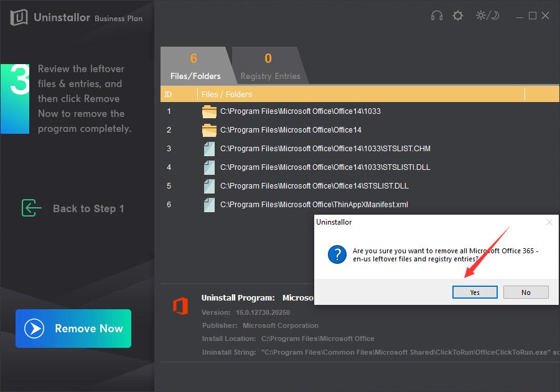Screen dimensions: 560x392
Task: Click the ID number 1 cell
Action: [169, 111]
